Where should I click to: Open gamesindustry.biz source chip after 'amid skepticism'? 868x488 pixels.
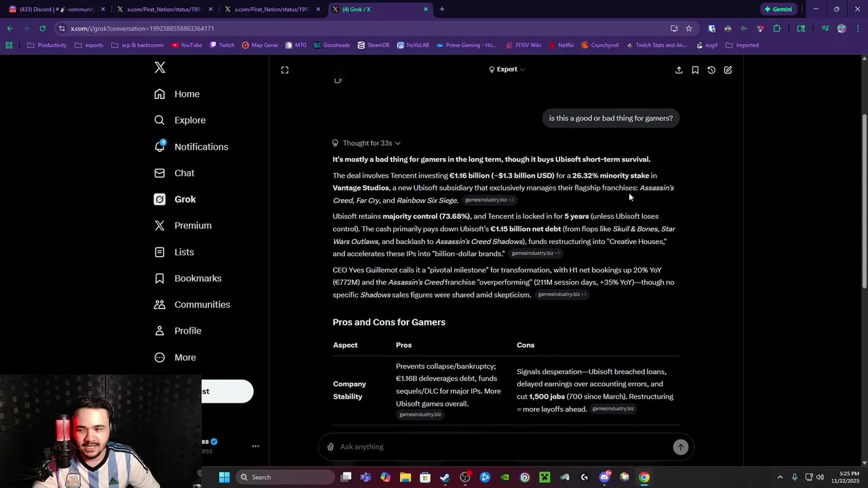(x=561, y=295)
